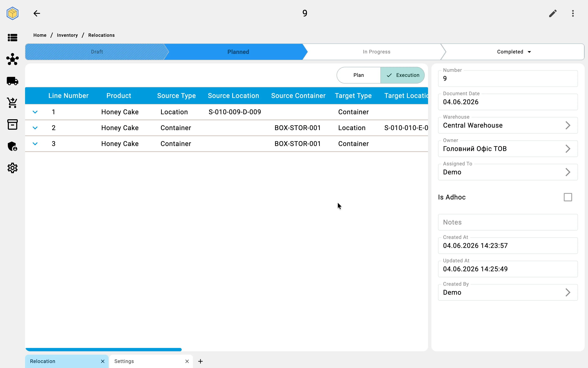Open the three-dot more options menu
The width and height of the screenshot is (588, 368).
573,13
